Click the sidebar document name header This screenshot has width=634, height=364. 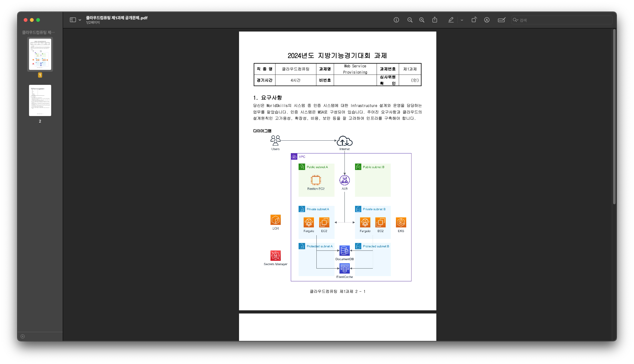tap(38, 32)
